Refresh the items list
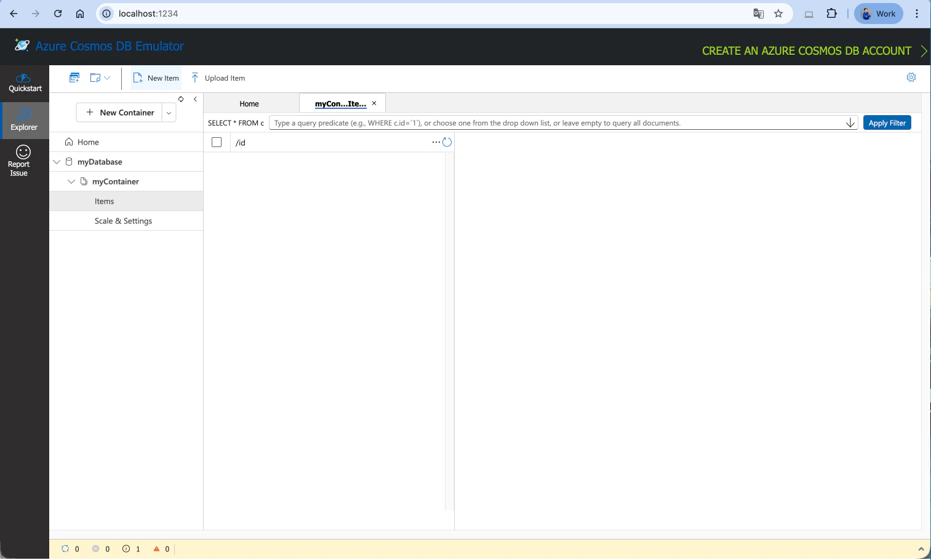 (447, 142)
